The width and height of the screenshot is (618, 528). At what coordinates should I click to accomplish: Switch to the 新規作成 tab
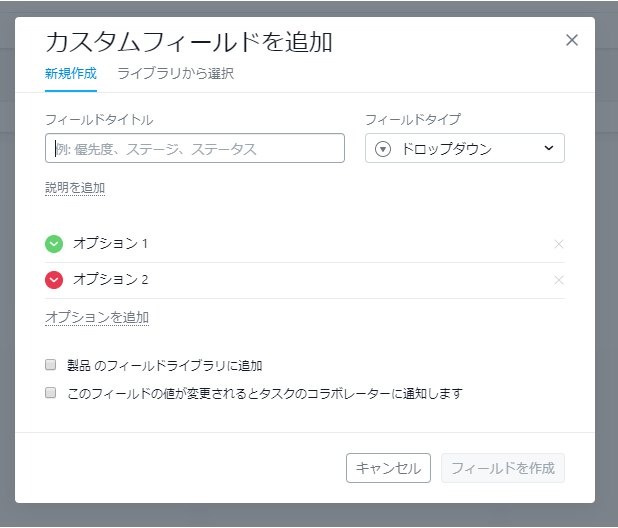coord(70,73)
